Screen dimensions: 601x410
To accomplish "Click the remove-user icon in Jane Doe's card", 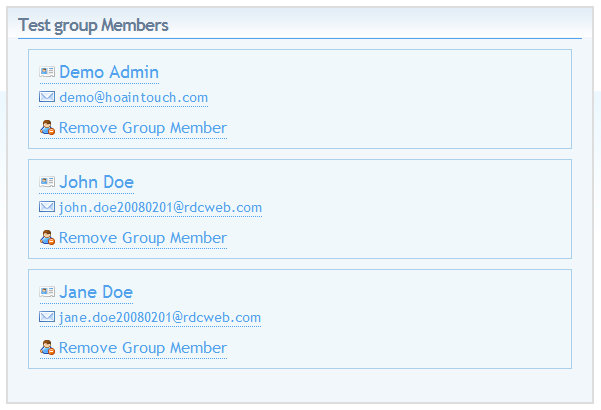I will pyautogui.click(x=47, y=348).
